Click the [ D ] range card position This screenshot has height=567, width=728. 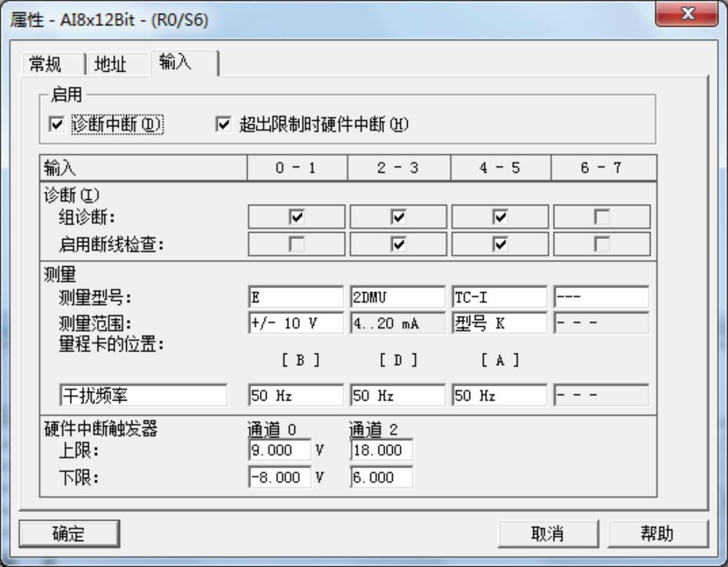pos(398,360)
